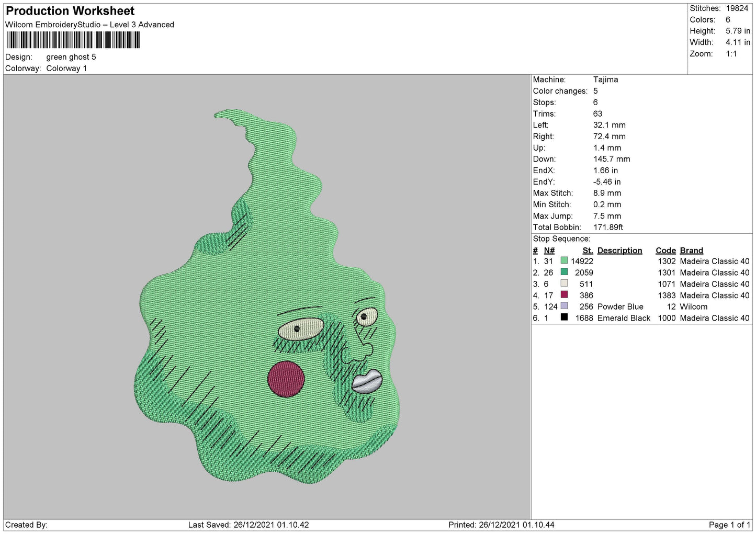Click the Max Jump value '7.5 mm'
This screenshot has width=756, height=534.
click(607, 216)
